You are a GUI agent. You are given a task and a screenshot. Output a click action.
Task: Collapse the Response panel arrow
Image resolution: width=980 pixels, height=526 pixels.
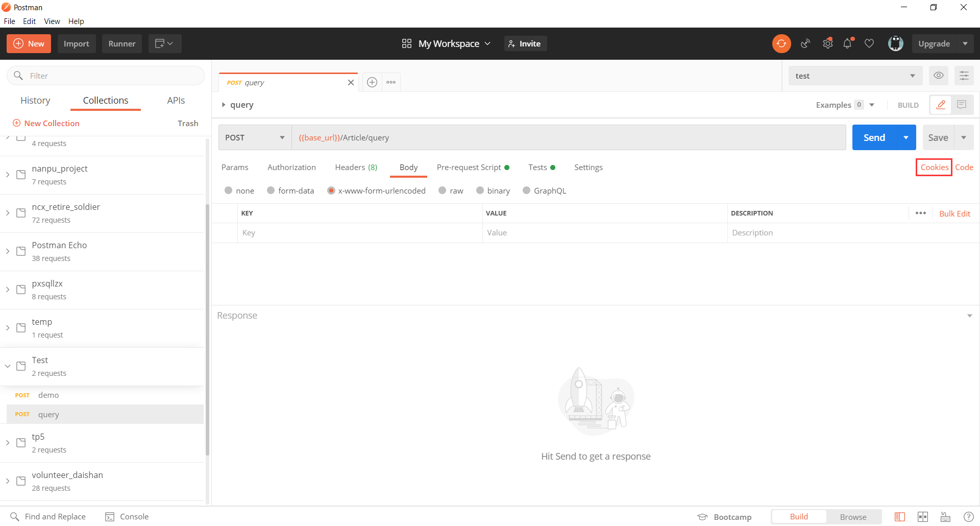click(x=970, y=316)
